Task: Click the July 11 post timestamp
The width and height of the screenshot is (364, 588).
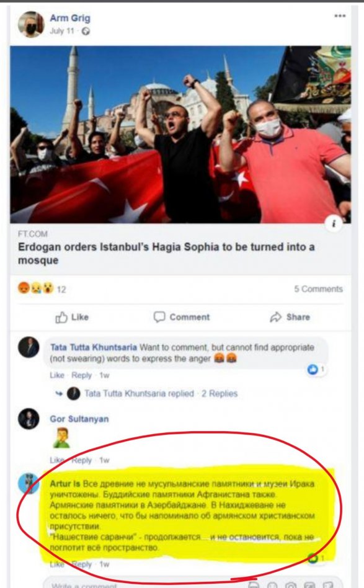Action: pyautogui.click(x=62, y=31)
